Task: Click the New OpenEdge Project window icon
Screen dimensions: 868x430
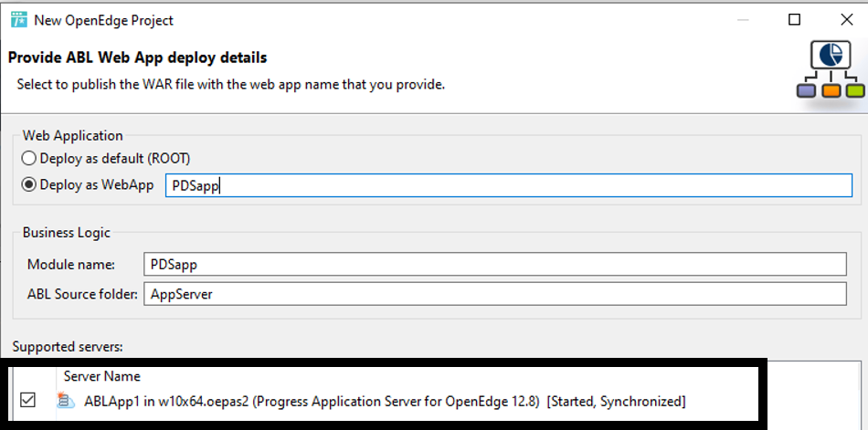Action: (19, 20)
